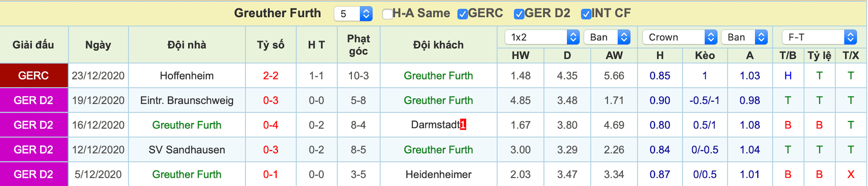Open the match count dropdown showing 5
Image resolution: width=868 pixels, height=186 pixels.
coord(353,14)
